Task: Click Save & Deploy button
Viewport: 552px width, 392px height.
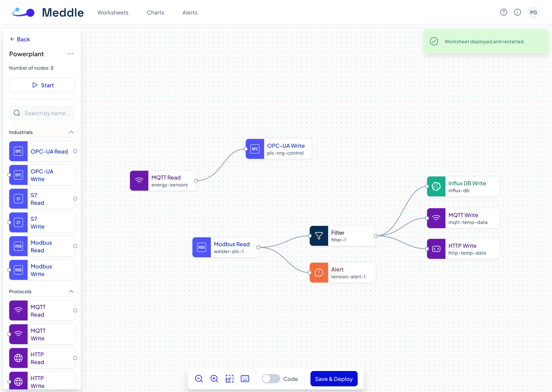Action: 334,379
